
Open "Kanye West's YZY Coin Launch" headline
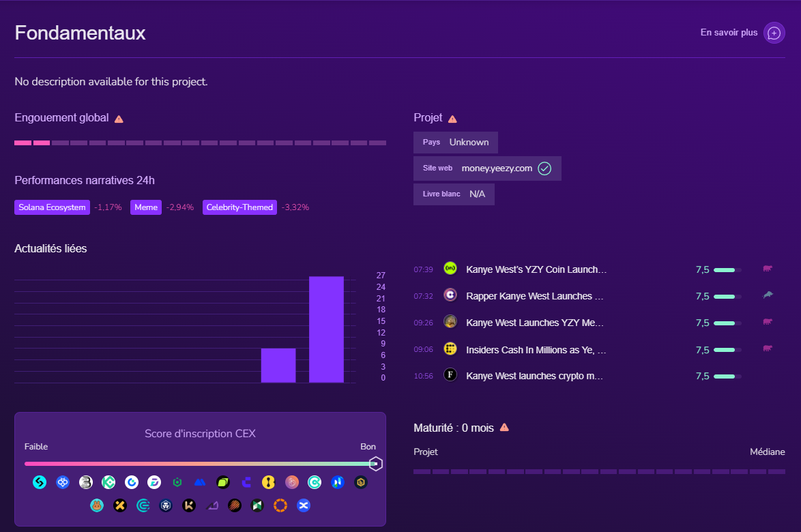click(536, 269)
